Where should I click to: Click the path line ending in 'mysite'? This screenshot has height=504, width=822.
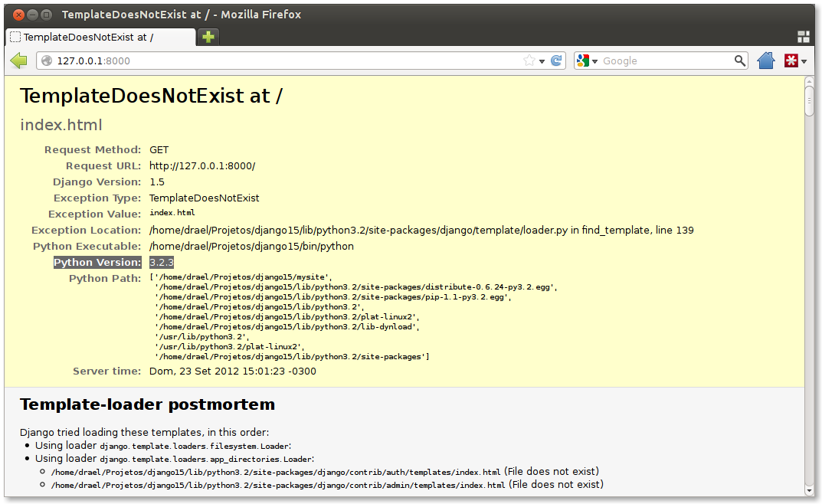coord(241,277)
